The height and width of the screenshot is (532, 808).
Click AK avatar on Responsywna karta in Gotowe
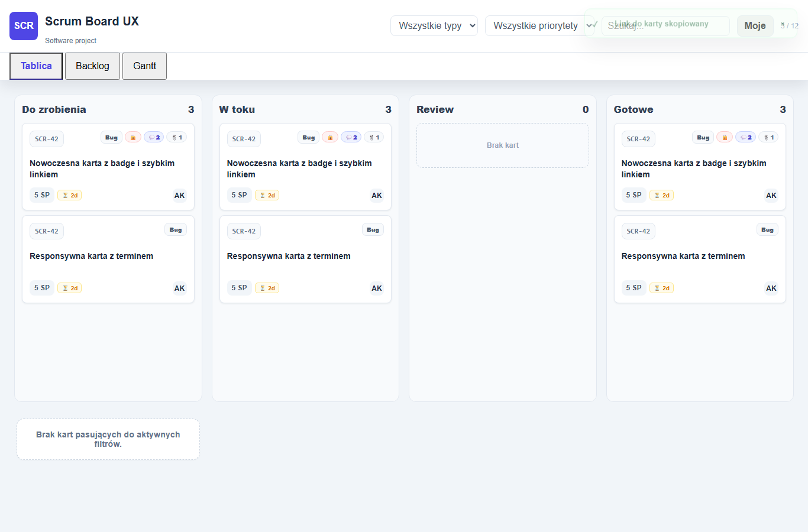[771, 288]
